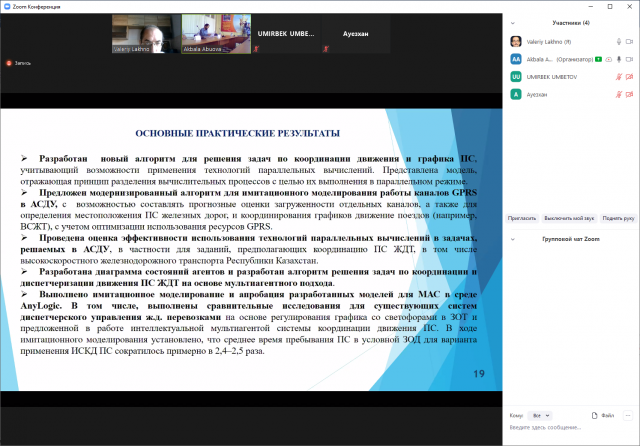Click the green A avatar for Ayezkhan
The image size is (640, 446).
point(516,94)
